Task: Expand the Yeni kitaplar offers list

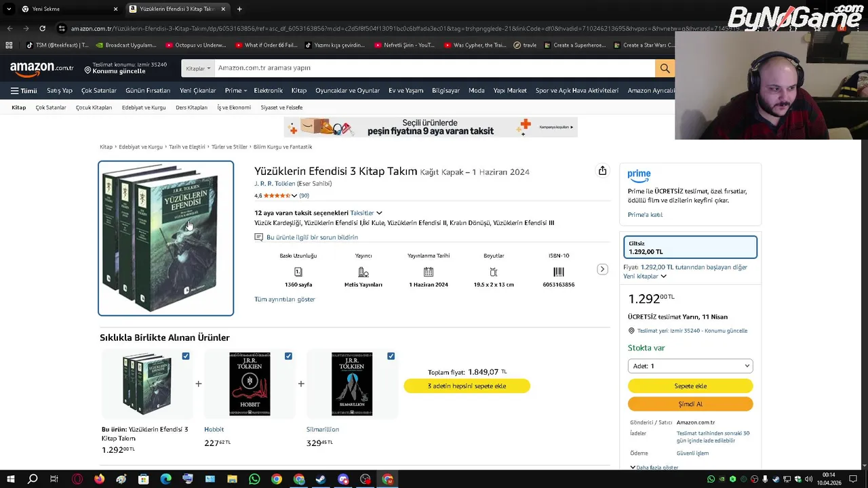Action: coord(644,277)
